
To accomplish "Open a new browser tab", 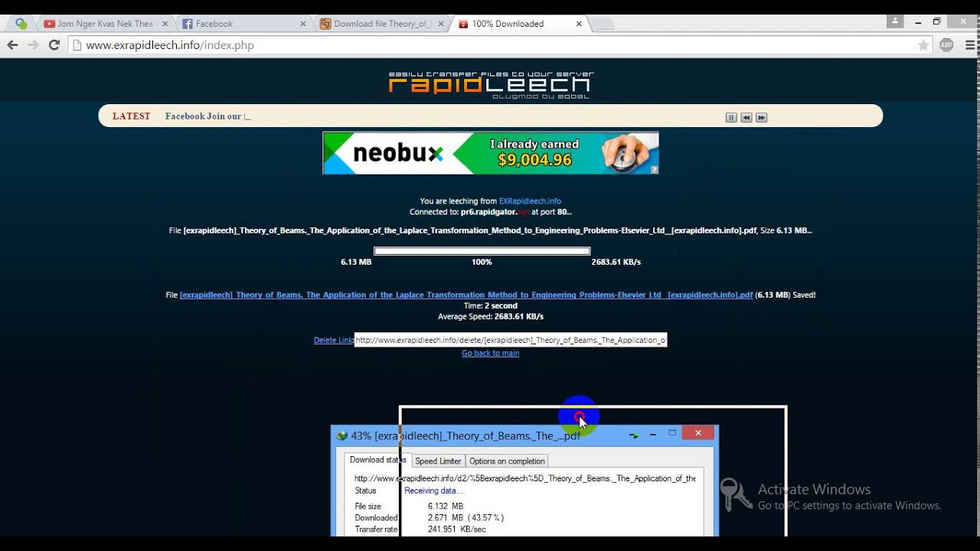I will coord(603,24).
